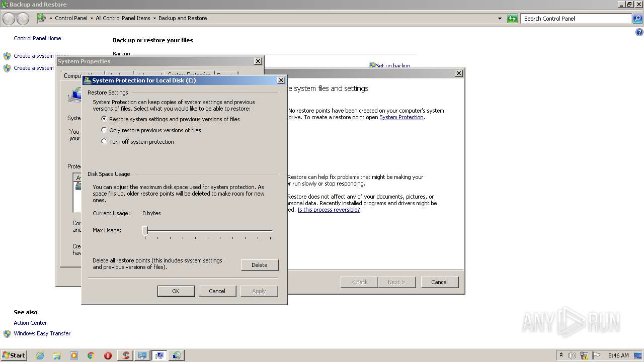
Task: Click Backup and Restore breadcrumb
Action: pos(183,18)
